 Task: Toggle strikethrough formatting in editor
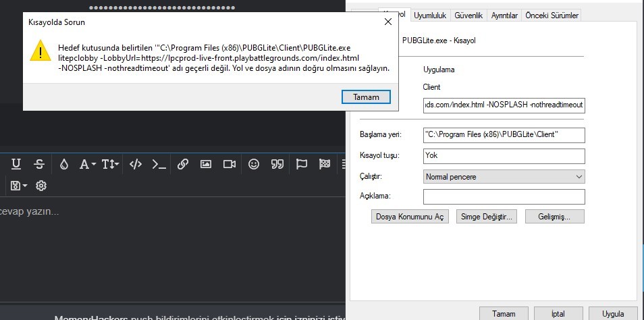(x=39, y=164)
